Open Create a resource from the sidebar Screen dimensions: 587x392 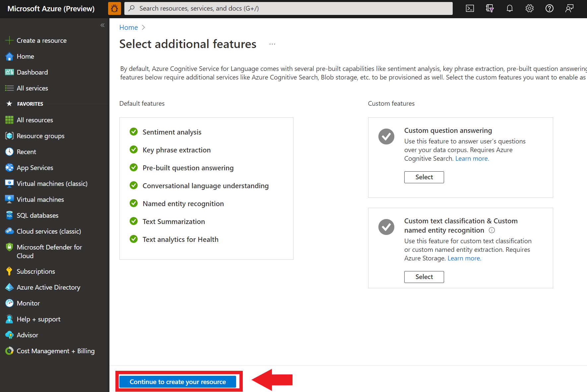click(42, 40)
